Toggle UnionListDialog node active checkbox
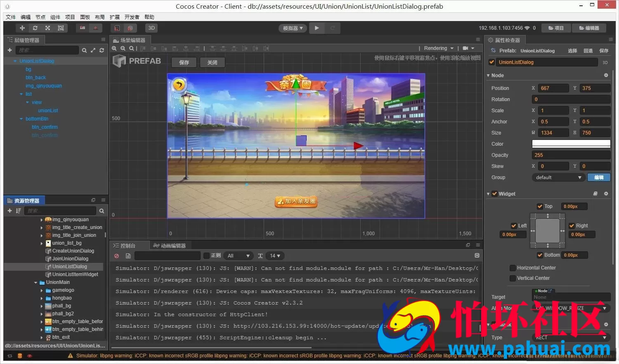The width and height of the screenshot is (619, 364). click(x=491, y=62)
